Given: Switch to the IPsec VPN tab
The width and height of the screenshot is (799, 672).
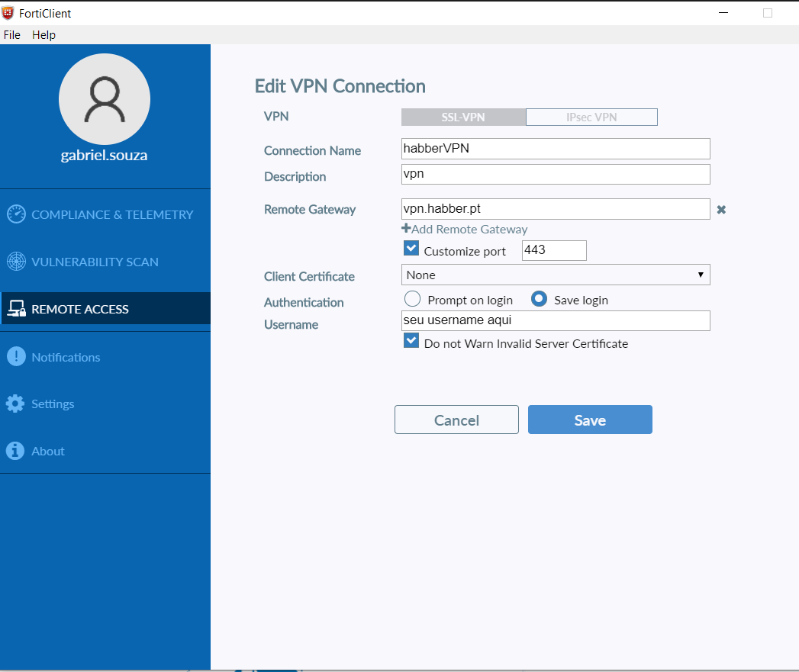Looking at the screenshot, I should coord(591,117).
